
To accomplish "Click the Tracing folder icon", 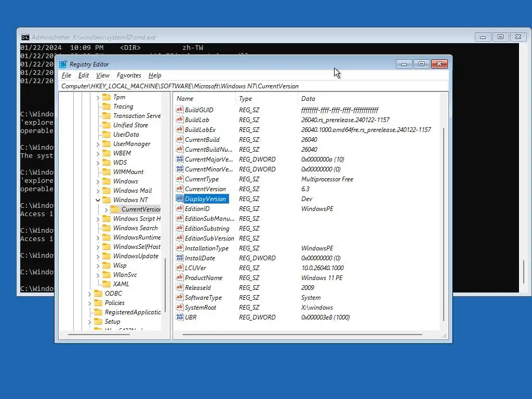I will point(107,107).
